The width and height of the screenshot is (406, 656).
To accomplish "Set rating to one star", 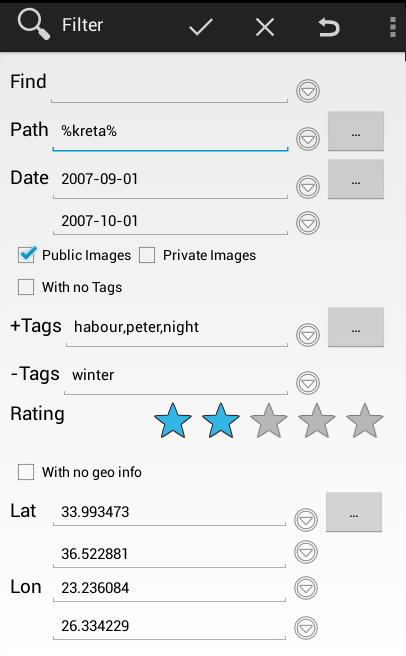I will point(172,421).
